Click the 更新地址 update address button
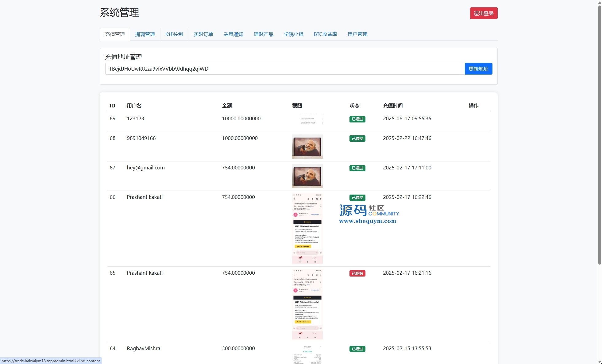 coord(478,69)
